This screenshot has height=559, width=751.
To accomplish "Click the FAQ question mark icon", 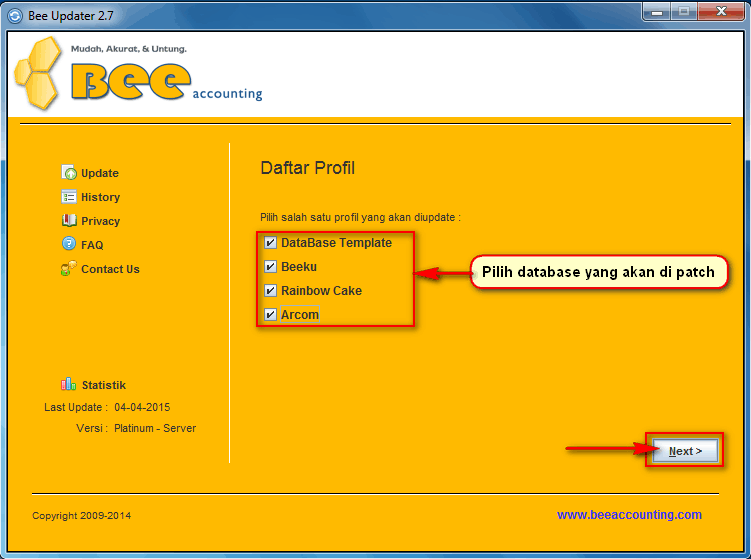I will coord(69,244).
